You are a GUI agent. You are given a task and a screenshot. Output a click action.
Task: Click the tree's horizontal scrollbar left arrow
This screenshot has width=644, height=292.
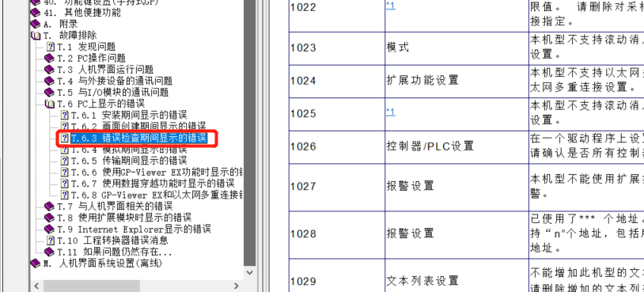tap(36, 286)
